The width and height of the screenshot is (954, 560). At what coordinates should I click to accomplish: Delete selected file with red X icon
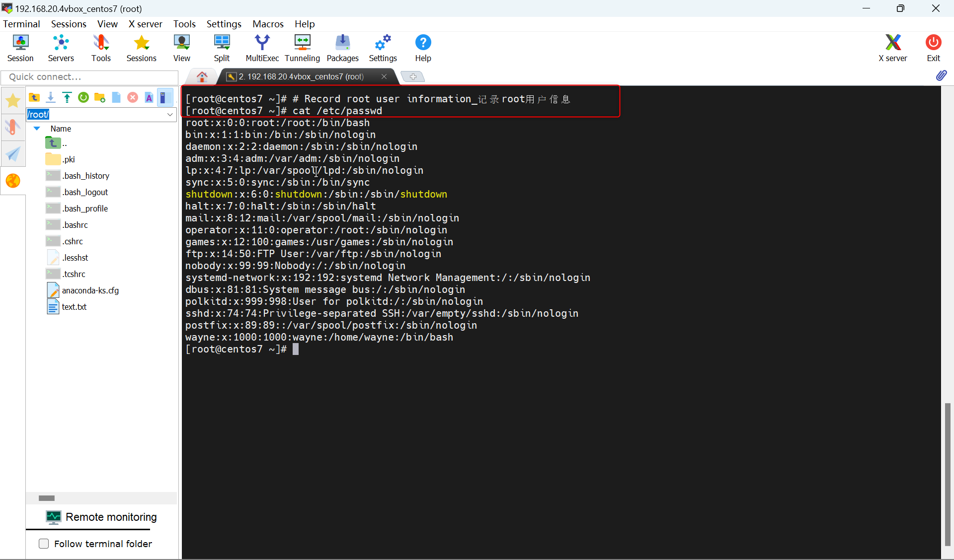133,97
